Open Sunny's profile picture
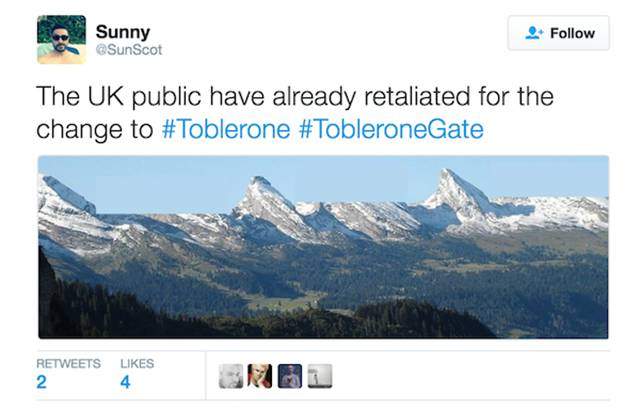640x409 pixels. point(61,40)
